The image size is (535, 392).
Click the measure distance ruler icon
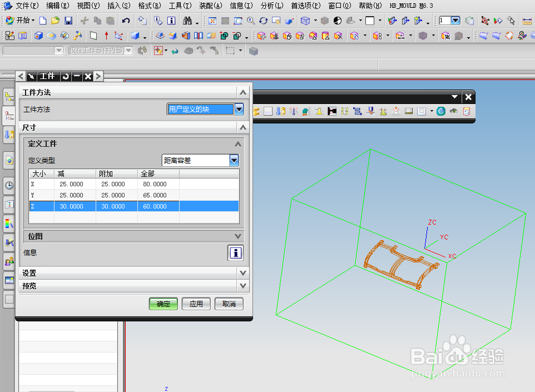point(527,21)
